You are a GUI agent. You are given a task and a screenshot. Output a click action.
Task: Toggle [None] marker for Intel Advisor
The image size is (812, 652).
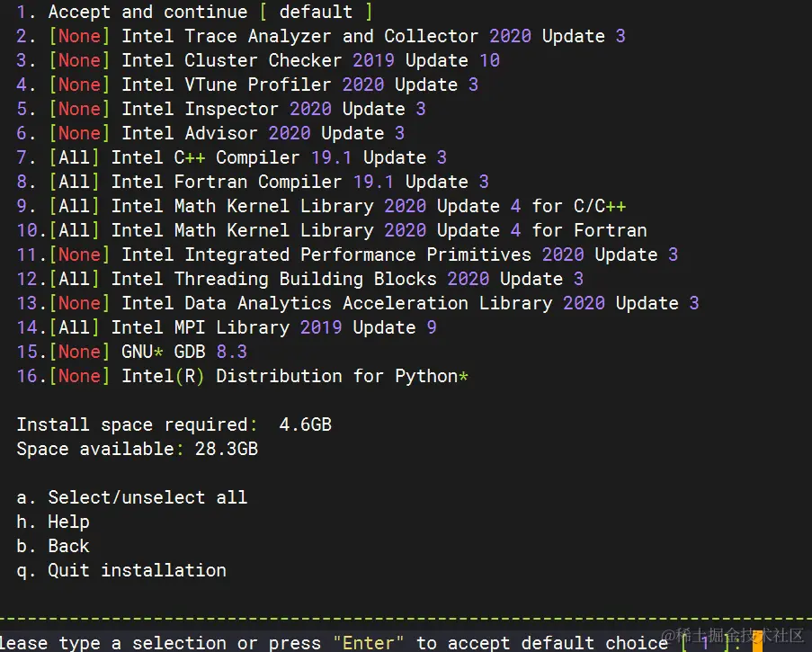(x=79, y=134)
